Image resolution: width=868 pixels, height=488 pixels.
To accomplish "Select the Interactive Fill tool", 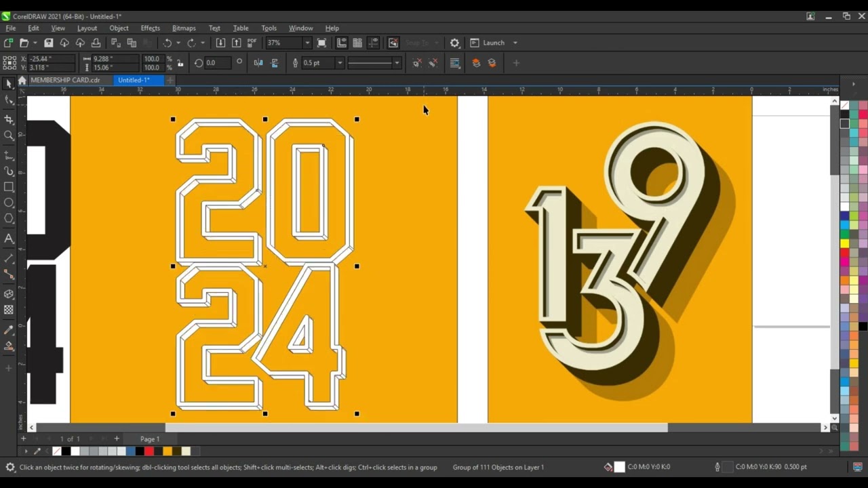I will (x=9, y=346).
